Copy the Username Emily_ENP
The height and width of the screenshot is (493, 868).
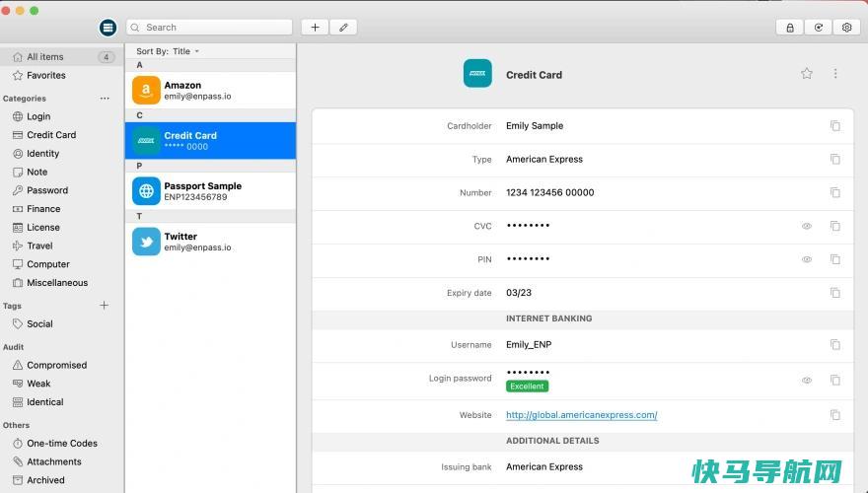click(x=835, y=345)
